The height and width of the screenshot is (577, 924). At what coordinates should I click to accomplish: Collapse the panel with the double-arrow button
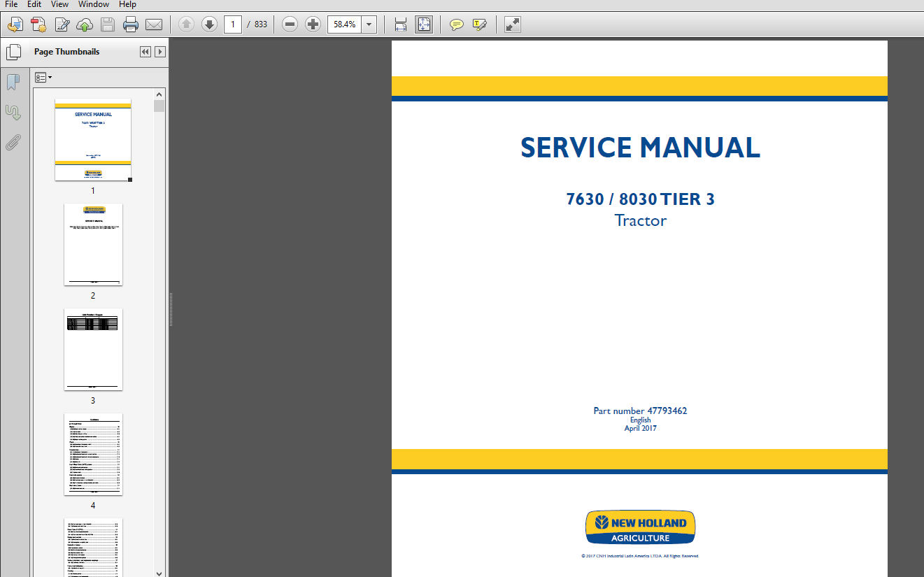click(145, 52)
